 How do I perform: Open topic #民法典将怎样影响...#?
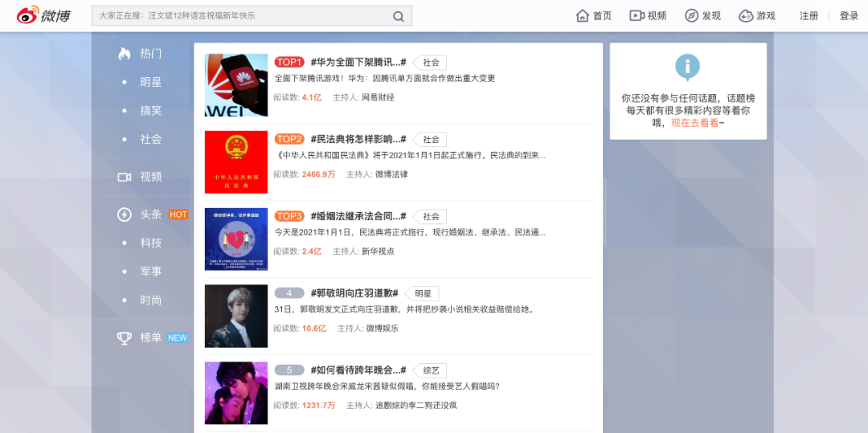[358, 139]
